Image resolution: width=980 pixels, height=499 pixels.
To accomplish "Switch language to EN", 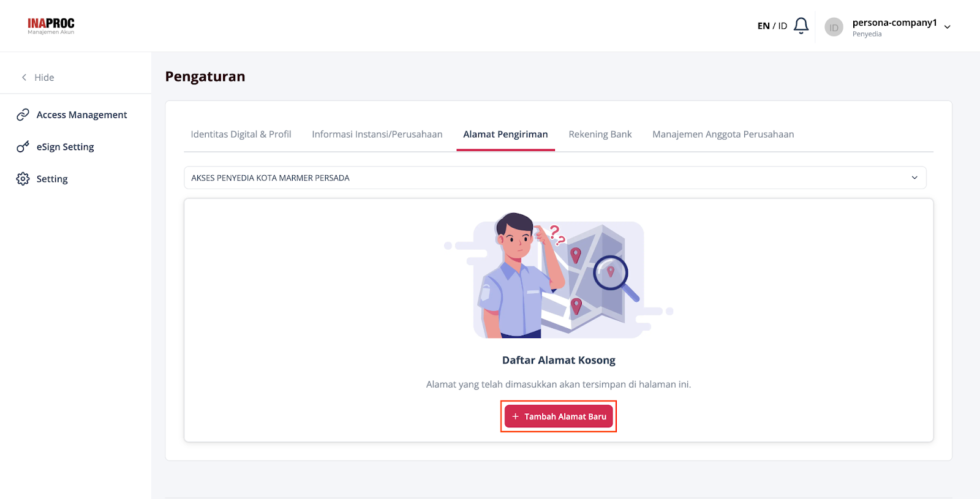I will [763, 26].
